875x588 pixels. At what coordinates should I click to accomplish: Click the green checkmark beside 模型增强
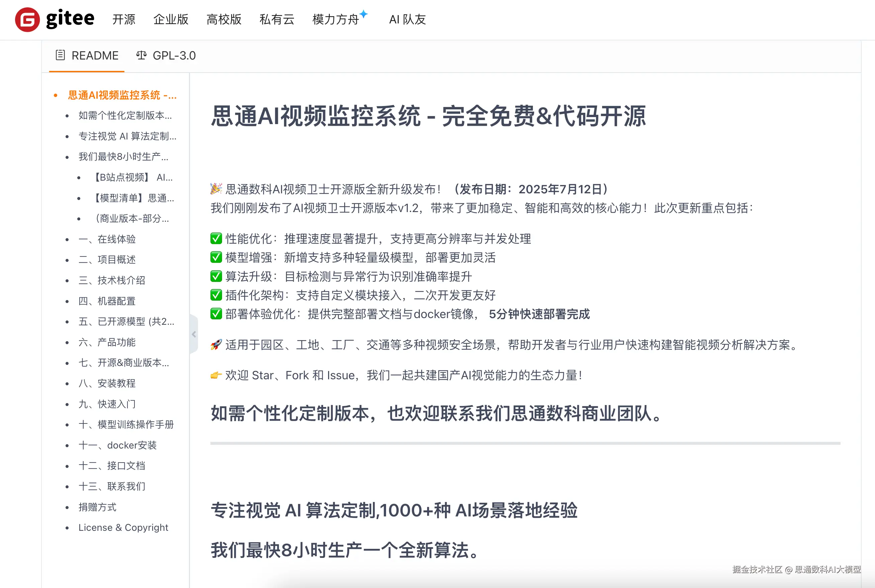(x=216, y=257)
